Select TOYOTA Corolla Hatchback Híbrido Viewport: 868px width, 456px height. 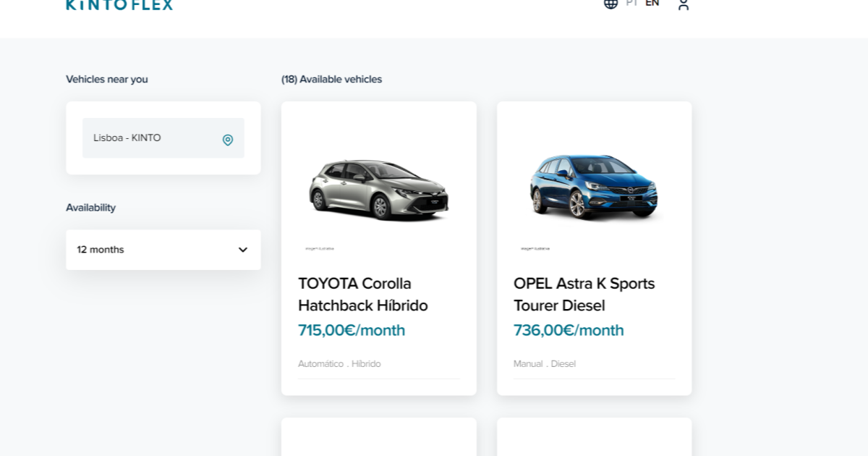pyautogui.click(x=362, y=295)
